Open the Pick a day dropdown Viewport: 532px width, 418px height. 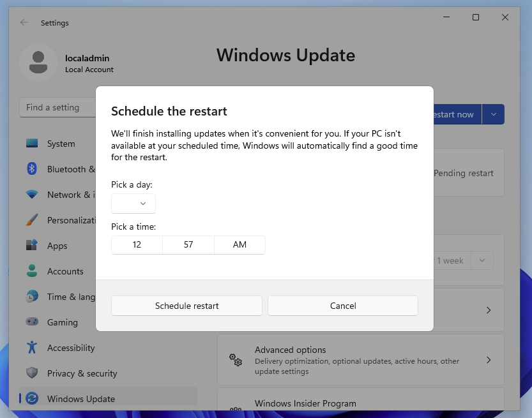coord(133,204)
